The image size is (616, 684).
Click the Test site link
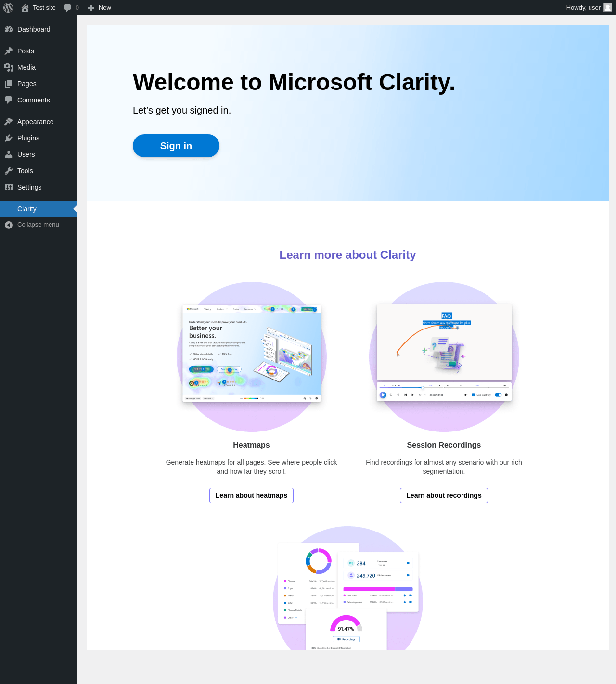tap(38, 8)
